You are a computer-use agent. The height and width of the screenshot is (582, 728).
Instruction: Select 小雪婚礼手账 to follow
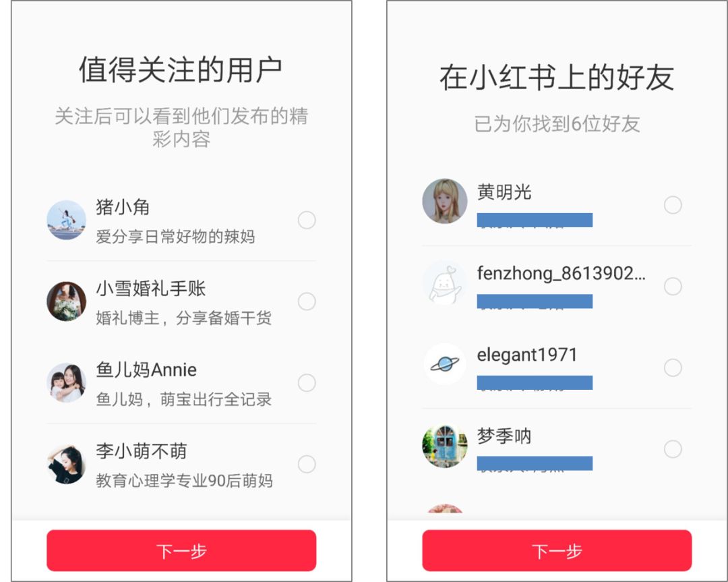click(x=307, y=301)
